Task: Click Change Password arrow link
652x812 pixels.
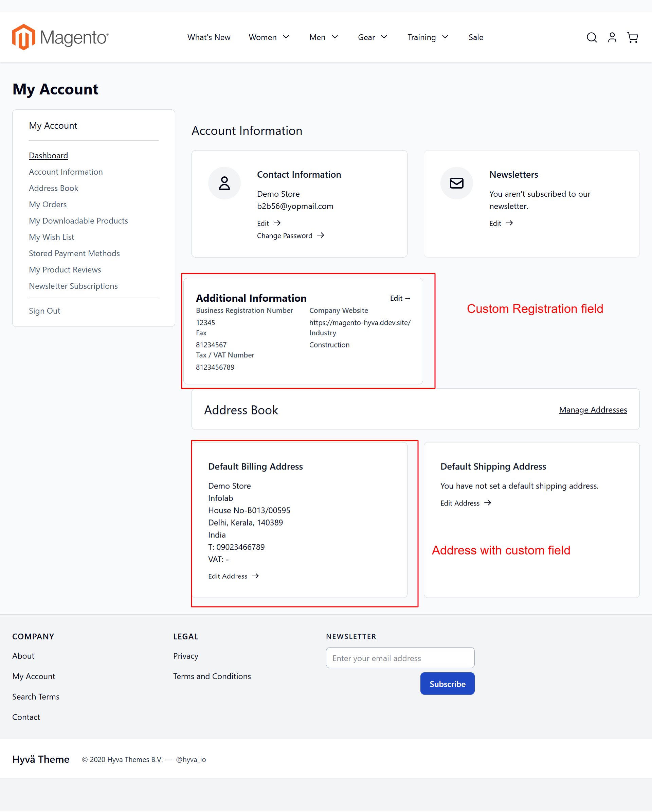Action: pyautogui.click(x=290, y=235)
